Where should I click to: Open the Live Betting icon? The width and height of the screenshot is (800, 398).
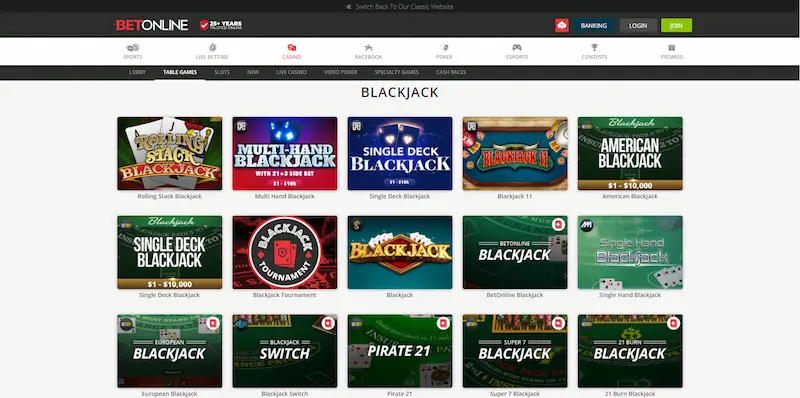(x=212, y=47)
